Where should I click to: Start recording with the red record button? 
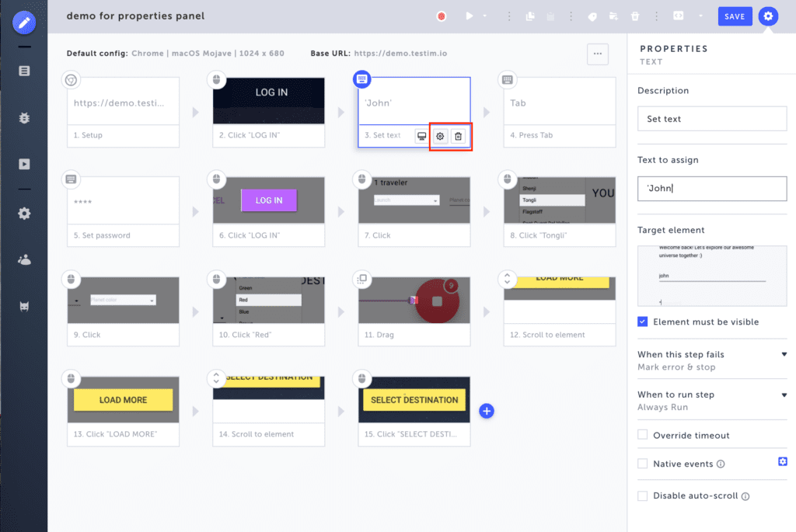pos(442,16)
